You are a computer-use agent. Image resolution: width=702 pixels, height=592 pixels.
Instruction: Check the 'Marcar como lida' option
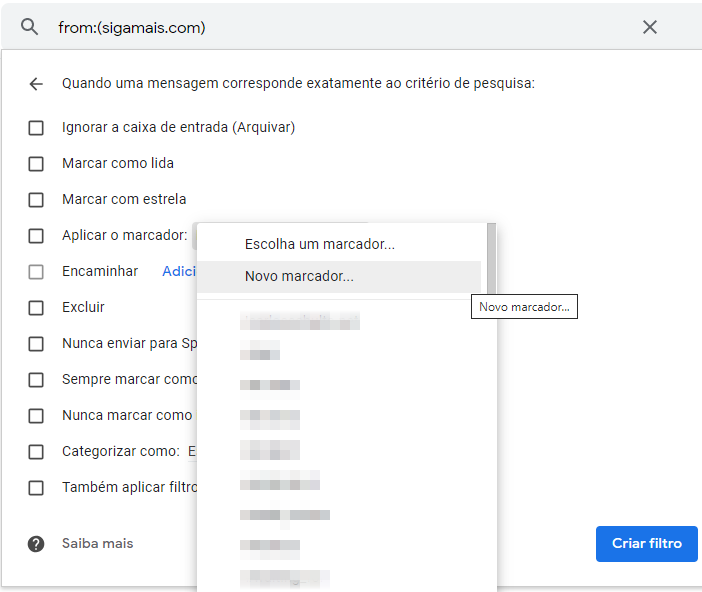click(36, 164)
